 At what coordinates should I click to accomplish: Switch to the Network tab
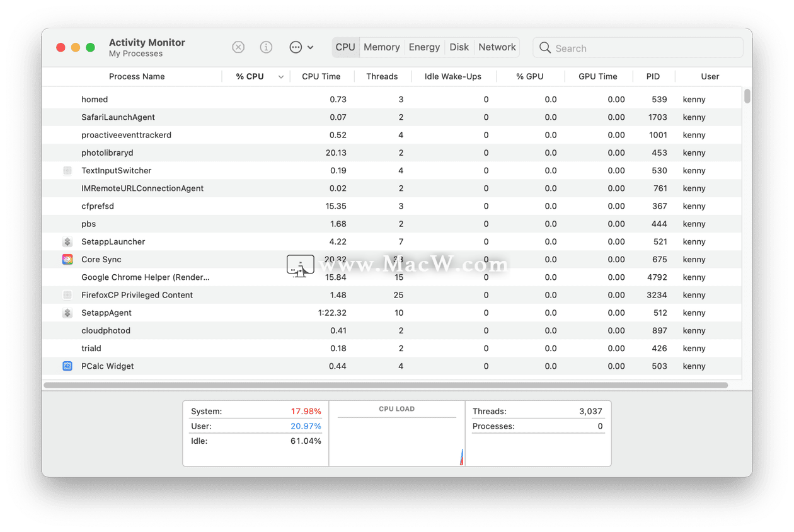pos(497,47)
